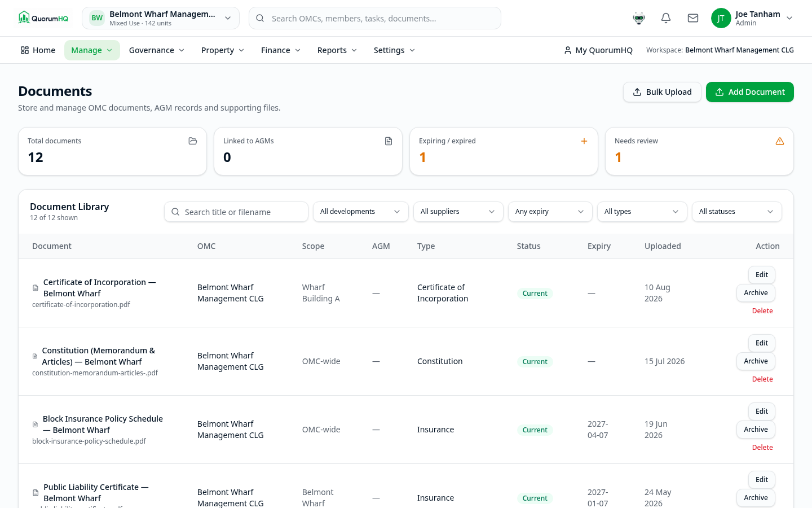This screenshot has width=812, height=508.
Task: Edit the Certificate of Incorporation document
Action: (762, 275)
